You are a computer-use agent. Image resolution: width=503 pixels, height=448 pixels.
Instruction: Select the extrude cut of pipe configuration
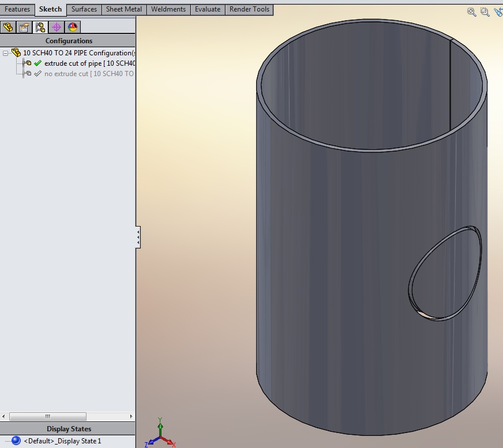coord(89,63)
